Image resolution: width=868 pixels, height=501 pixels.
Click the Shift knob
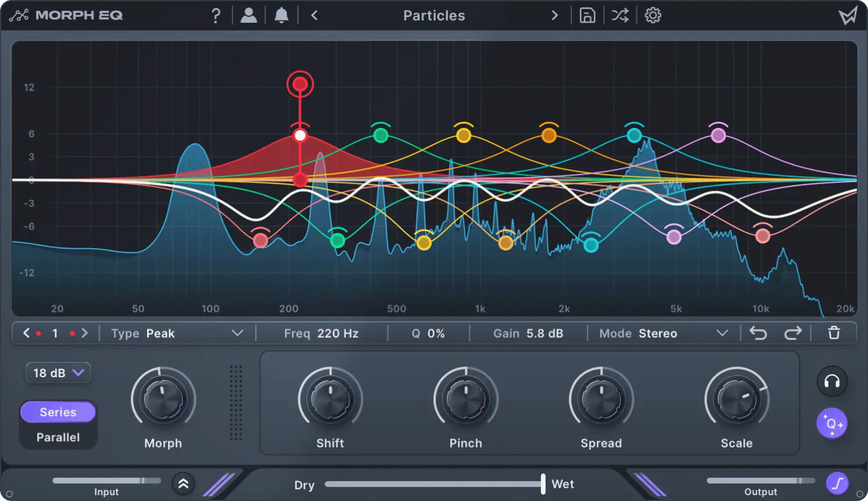[330, 399]
